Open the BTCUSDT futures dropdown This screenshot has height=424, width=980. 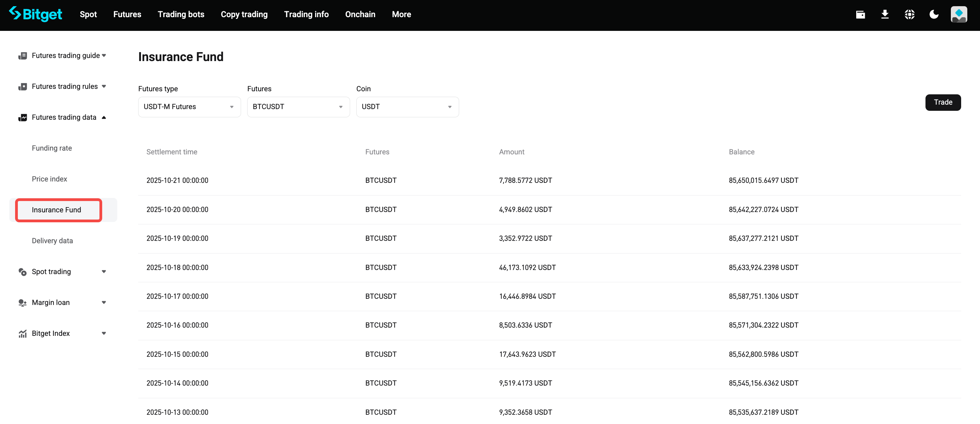point(298,107)
